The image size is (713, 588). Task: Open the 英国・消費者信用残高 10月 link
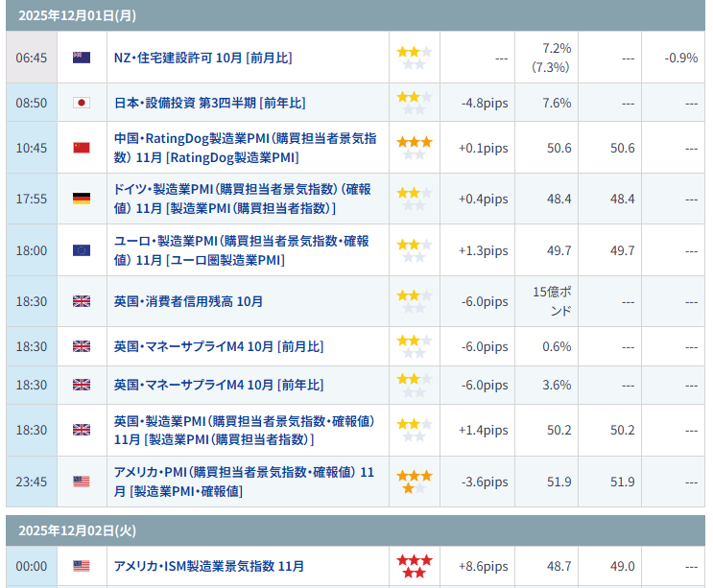(x=188, y=301)
